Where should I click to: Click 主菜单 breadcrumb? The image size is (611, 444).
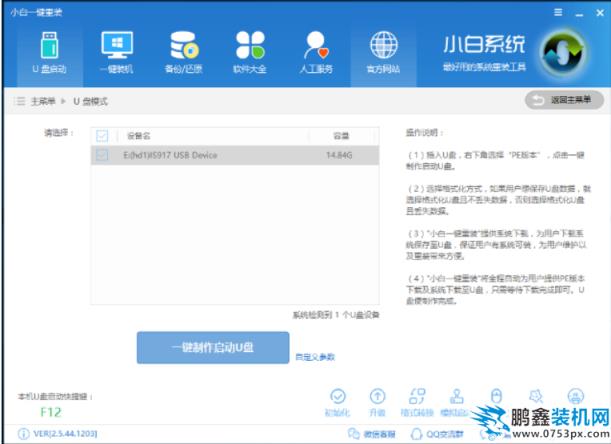(x=43, y=101)
